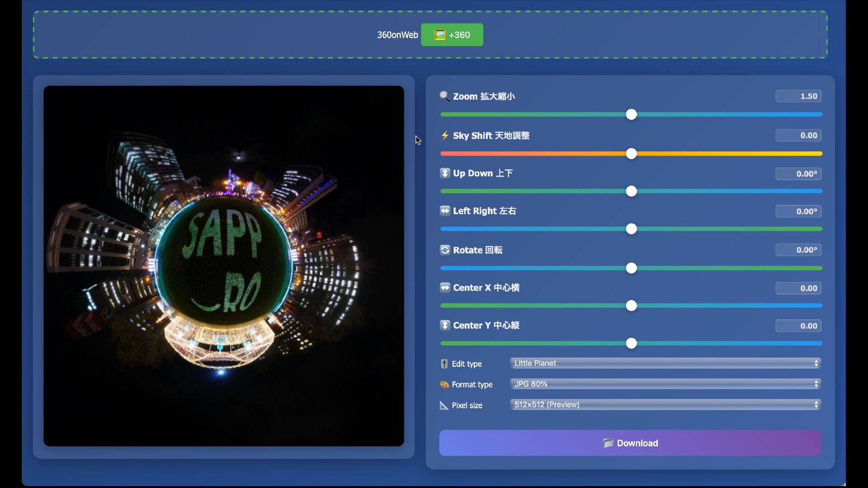This screenshot has width=868, height=488.
Task: Click the Center Y slider handle
Action: [632, 343]
